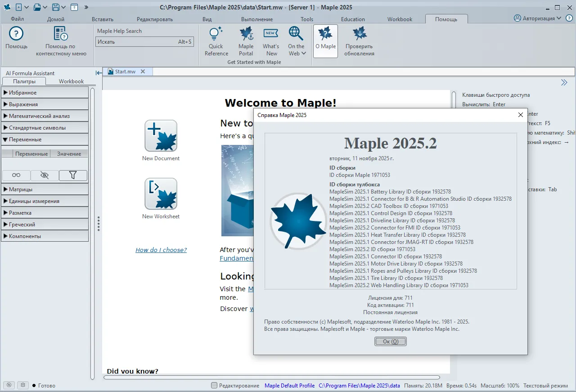Open the Редактировать ribbon tab

point(155,19)
